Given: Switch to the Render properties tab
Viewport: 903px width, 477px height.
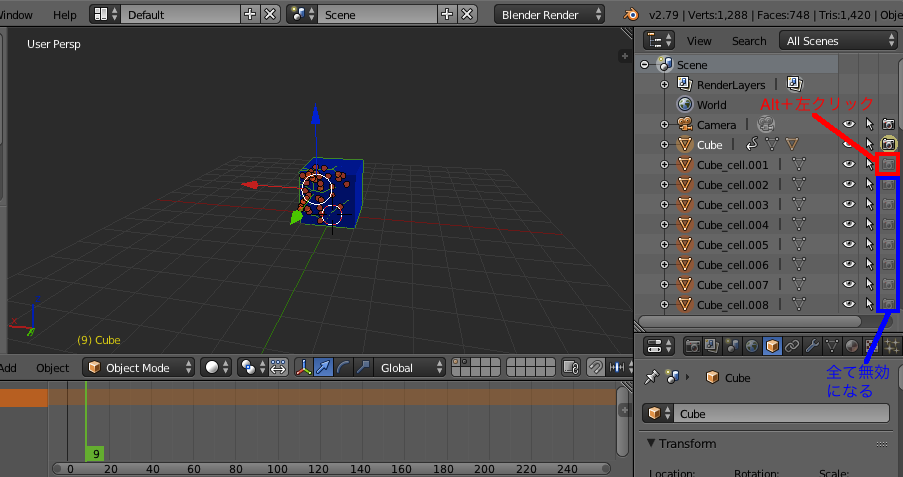Looking at the screenshot, I should pos(693,346).
